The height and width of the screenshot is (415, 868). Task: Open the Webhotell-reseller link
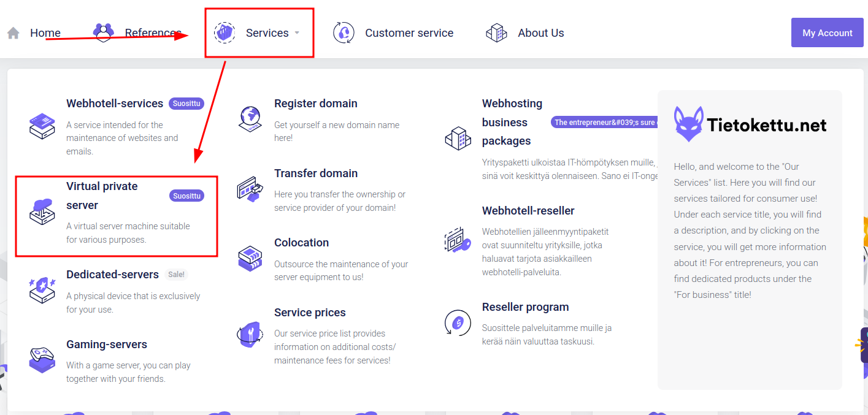pos(528,211)
